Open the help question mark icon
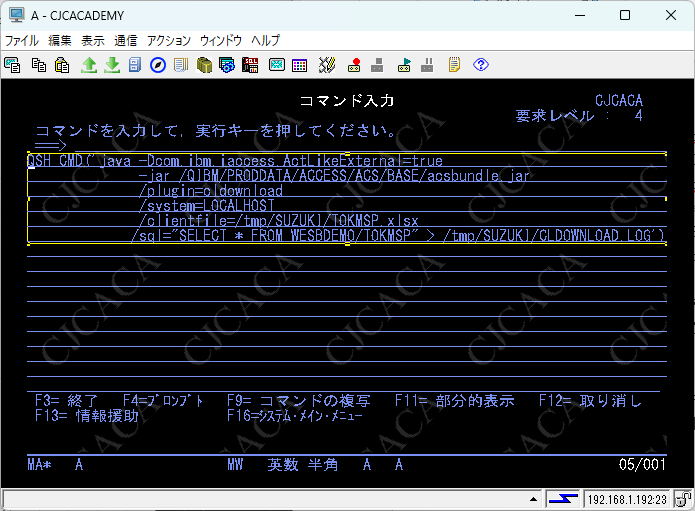The width and height of the screenshot is (695, 511). tap(481, 65)
